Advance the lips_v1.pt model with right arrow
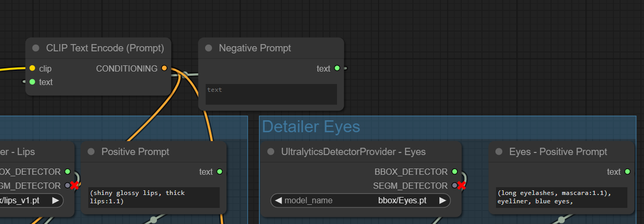The width and height of the screenshot is (644, 224). (x=55, y=200)
